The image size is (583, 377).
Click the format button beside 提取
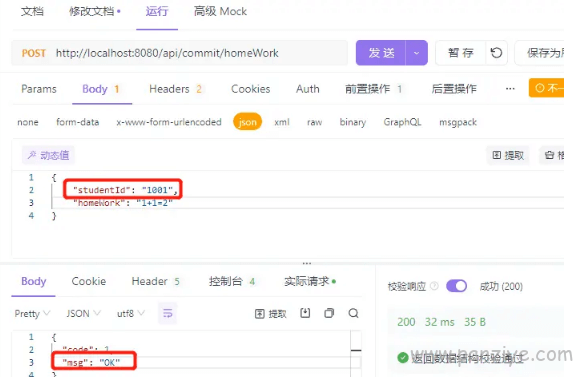552,155
